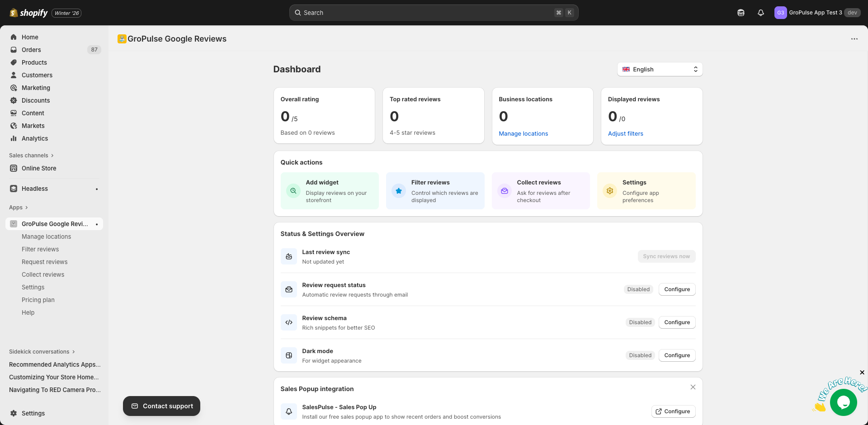The width and height of the screenshot is (868, 425).
Task: Open the Settings quick action gear
Action: click(609, 190)
